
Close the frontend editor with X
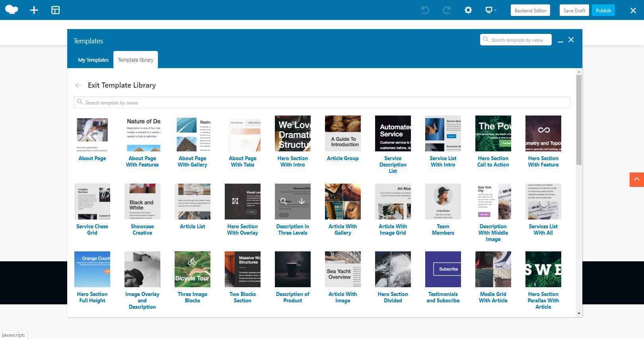coord(633,10)
